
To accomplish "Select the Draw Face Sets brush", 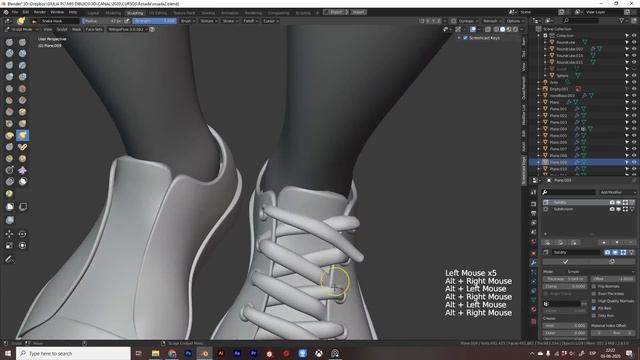I will [x=9, y=193].
